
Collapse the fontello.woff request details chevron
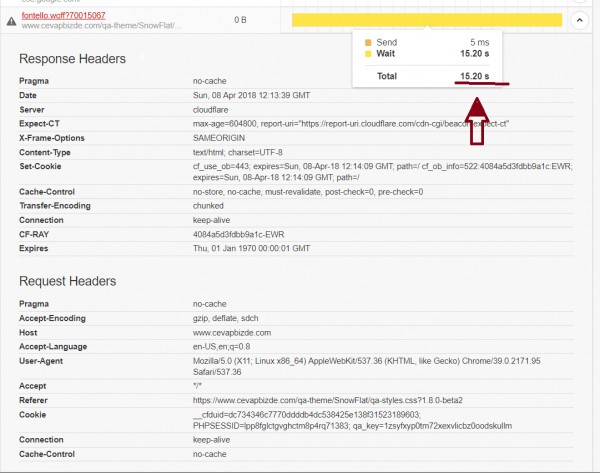tap(581, 20)
